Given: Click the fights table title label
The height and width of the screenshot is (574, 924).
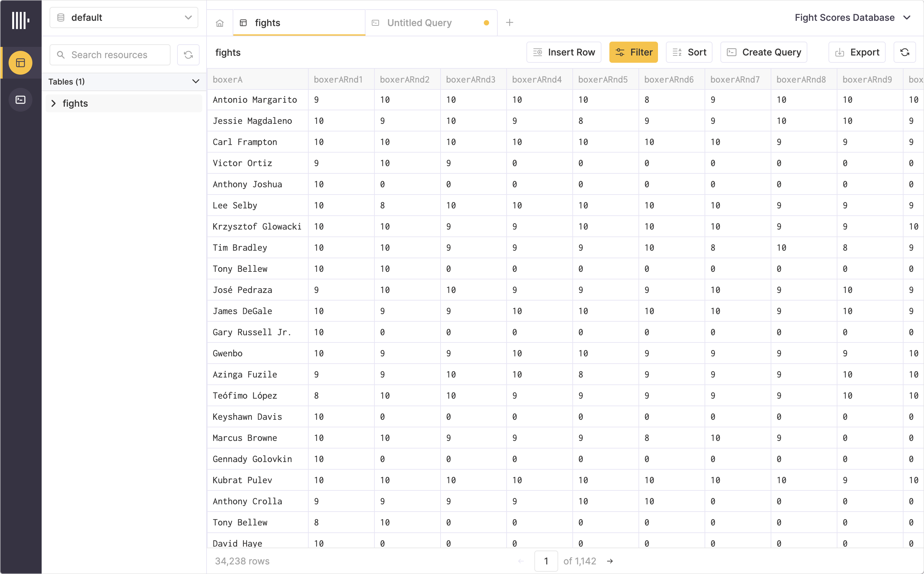Looking at the screenshot, I should 228,53.
